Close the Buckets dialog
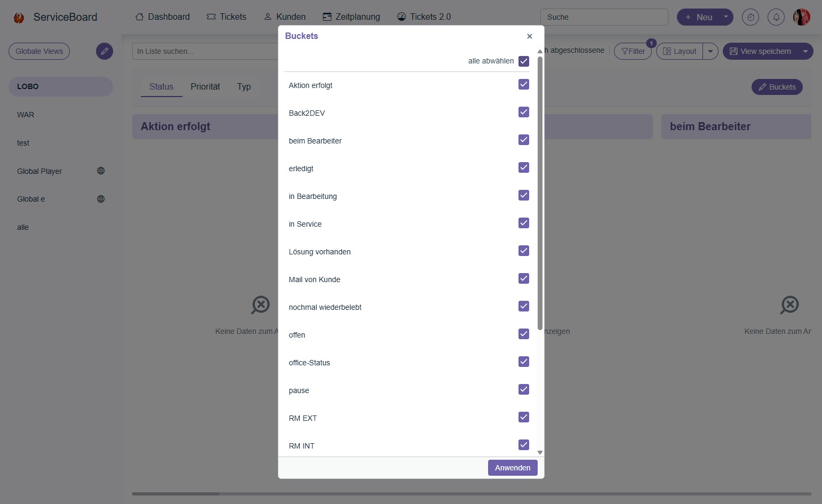 pos(529,36)
